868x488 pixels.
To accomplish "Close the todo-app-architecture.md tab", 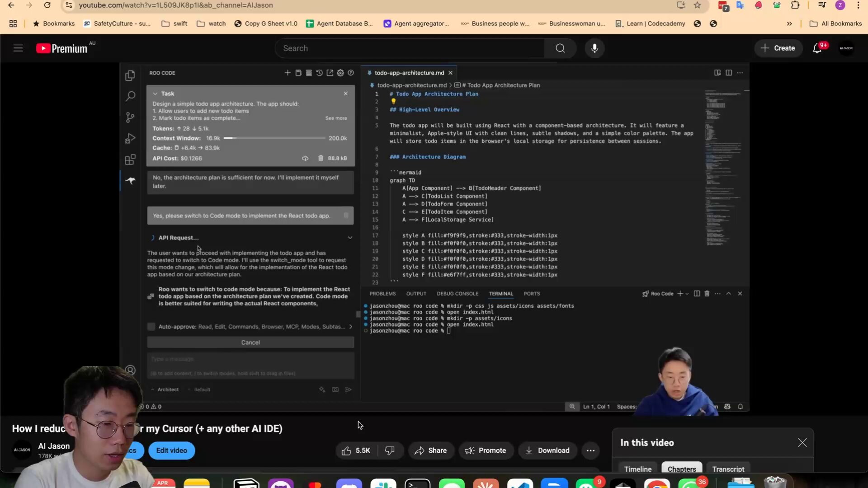I will coord(450,73).
